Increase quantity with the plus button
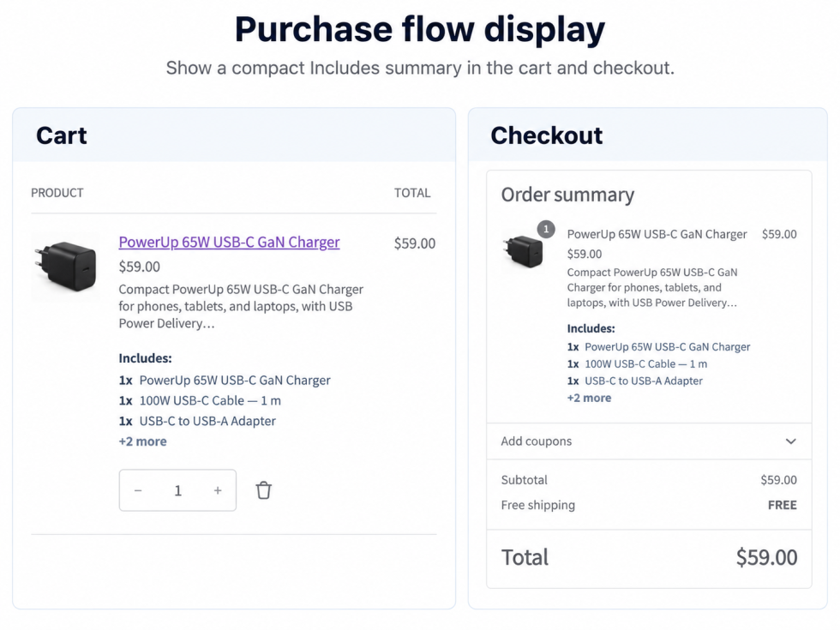The width and height of the screenshot is (840, 630). (218, 490)
